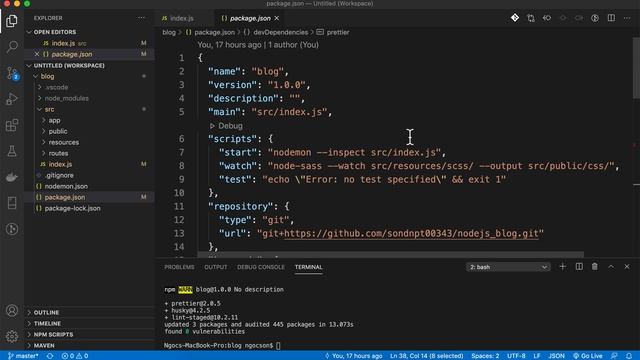Screen dimensions: 640x360
Task: Select the package.json editor tab
Action: (250, 18)
